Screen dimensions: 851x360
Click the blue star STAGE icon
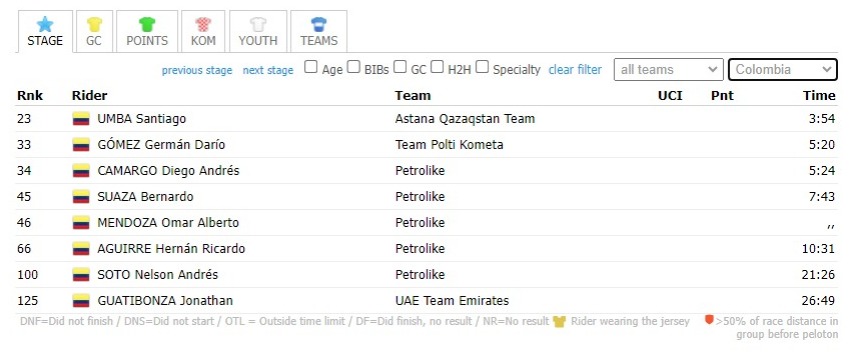(45, 24)
